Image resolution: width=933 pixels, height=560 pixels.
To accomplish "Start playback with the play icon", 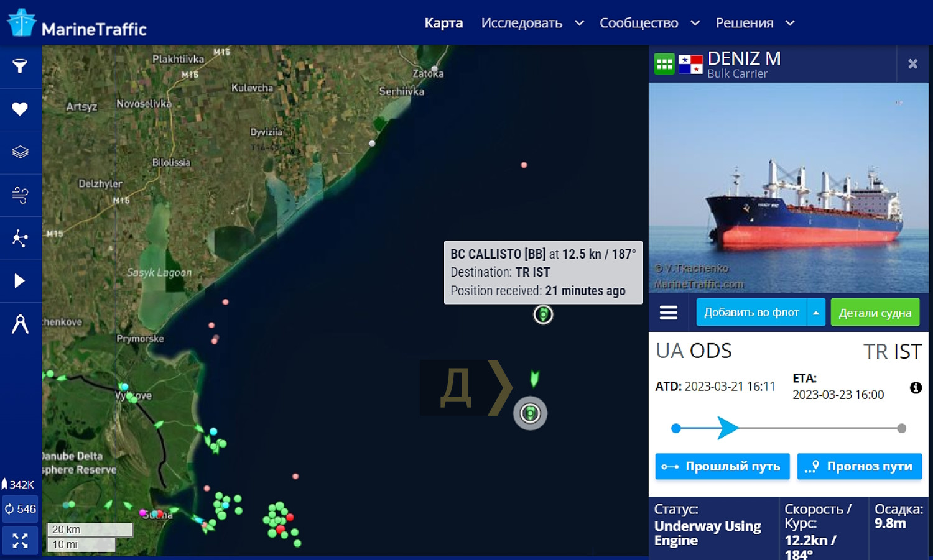I will coord(20,281).
